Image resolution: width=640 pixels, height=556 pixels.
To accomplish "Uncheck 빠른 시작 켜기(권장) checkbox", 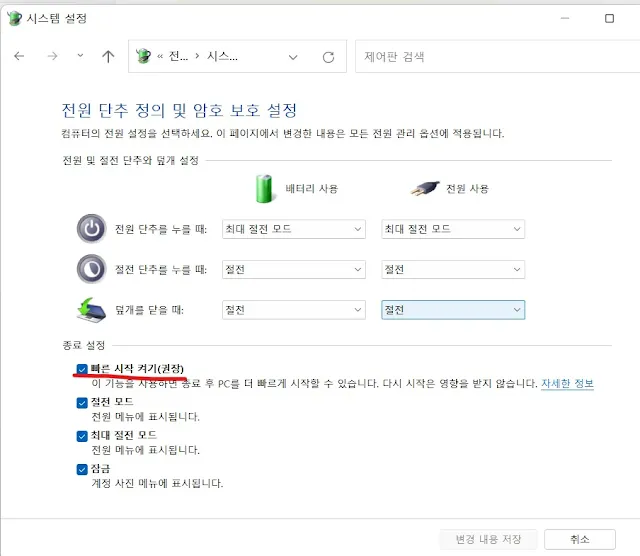I will [82, 369].
